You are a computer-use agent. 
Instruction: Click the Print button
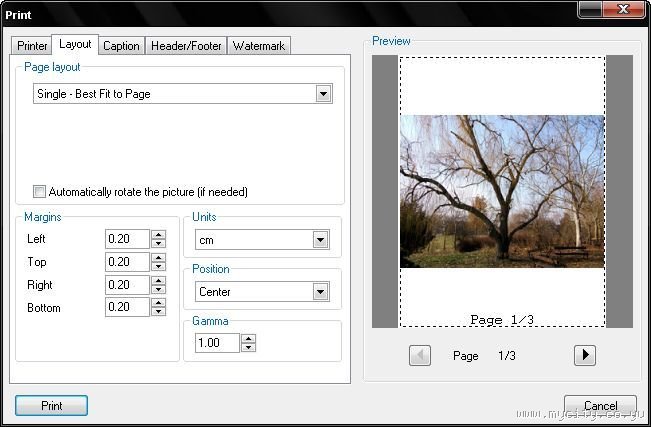(x=51, y=405)
